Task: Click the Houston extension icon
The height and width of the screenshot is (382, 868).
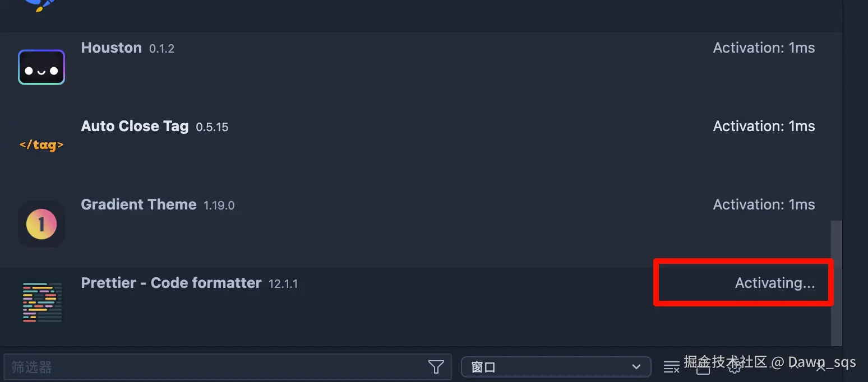Action: click(x=41, y=67)
